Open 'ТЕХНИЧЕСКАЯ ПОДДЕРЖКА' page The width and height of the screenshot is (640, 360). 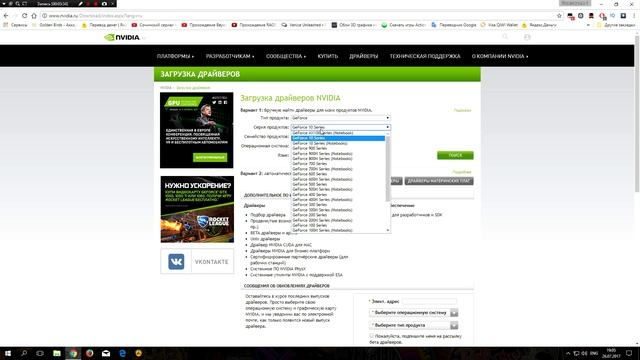pos(425,56)
